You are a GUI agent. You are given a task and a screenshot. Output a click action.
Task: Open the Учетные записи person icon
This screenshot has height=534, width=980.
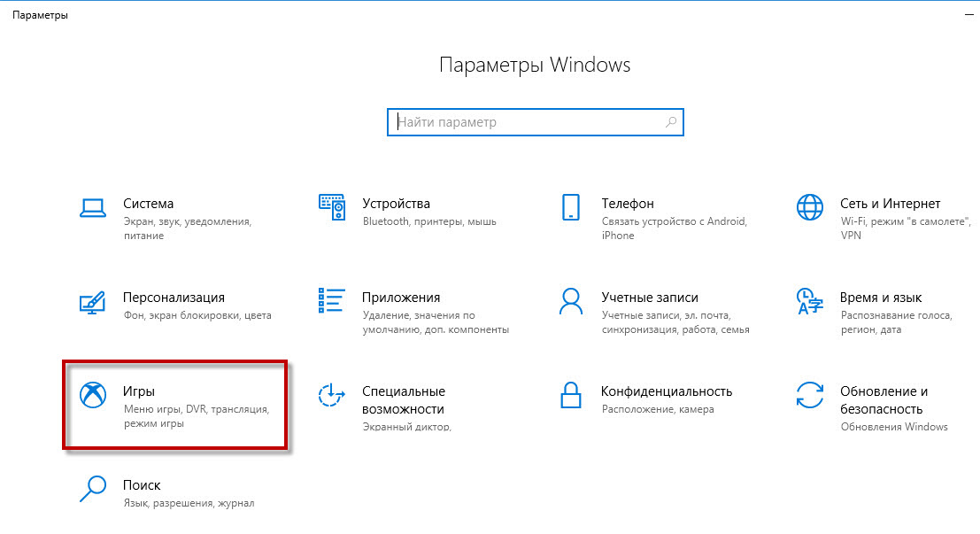coord(571,301)
